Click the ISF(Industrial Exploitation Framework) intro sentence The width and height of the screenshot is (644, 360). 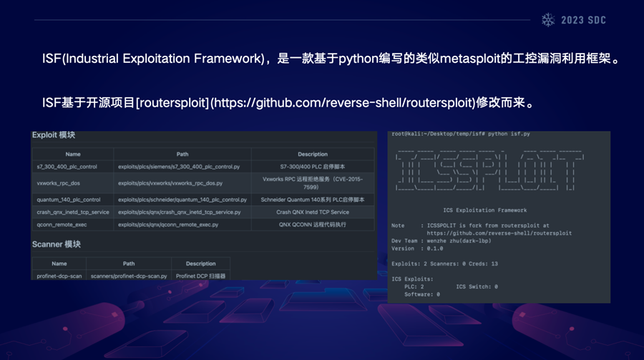(x=331, y=59)
